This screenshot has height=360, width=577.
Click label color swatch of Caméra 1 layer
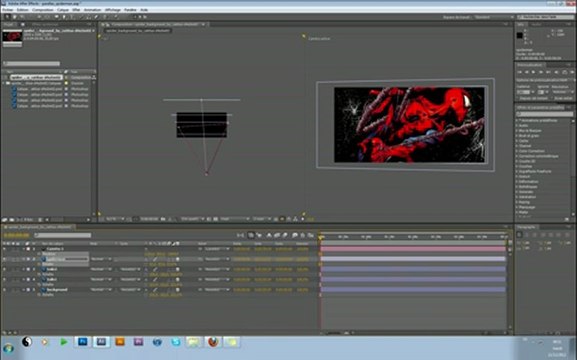tap(28, 249)
